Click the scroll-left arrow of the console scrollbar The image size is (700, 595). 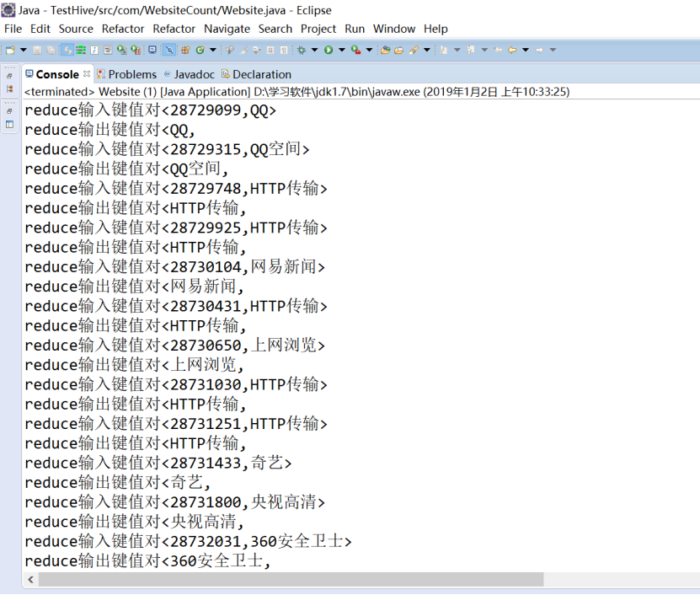point(30,580)
